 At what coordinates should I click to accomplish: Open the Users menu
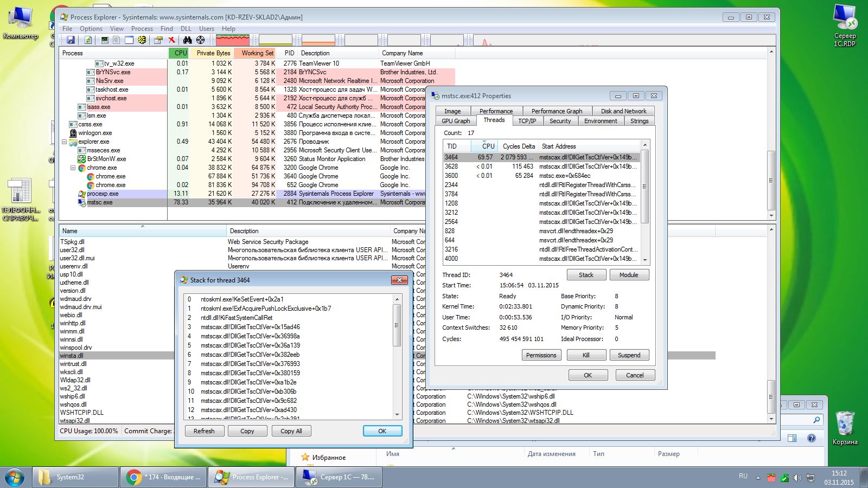click(x=207, y=29)
